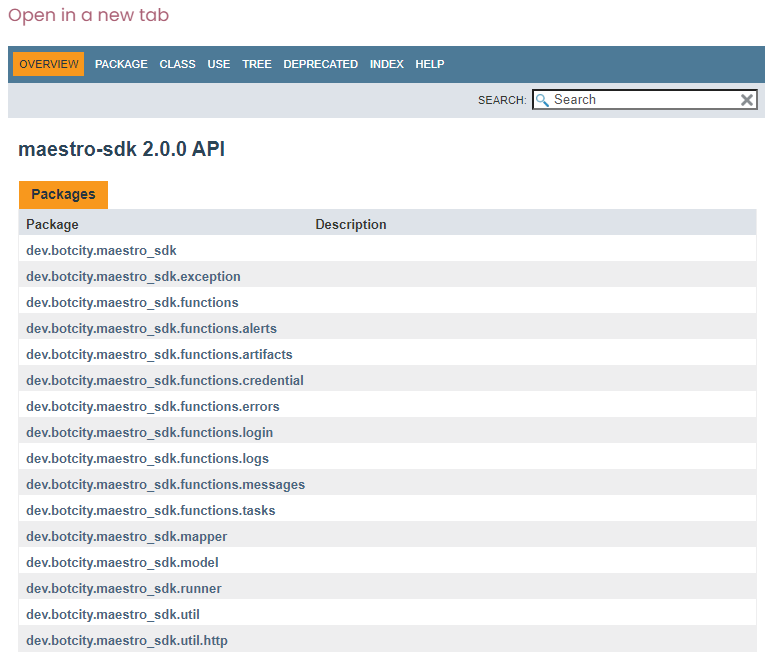
Task: Open the functions.messages package link
Action: click(x=165, y=485)
